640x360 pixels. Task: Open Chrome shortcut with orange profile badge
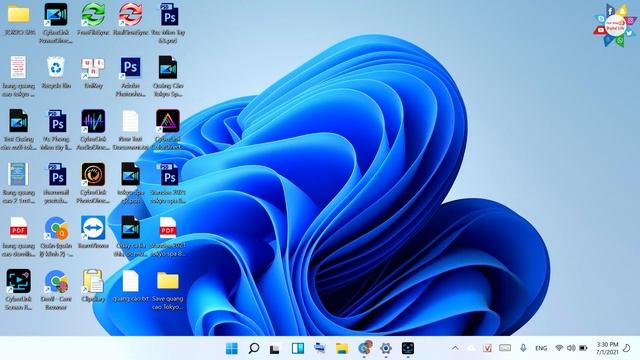tap(56, 229)
